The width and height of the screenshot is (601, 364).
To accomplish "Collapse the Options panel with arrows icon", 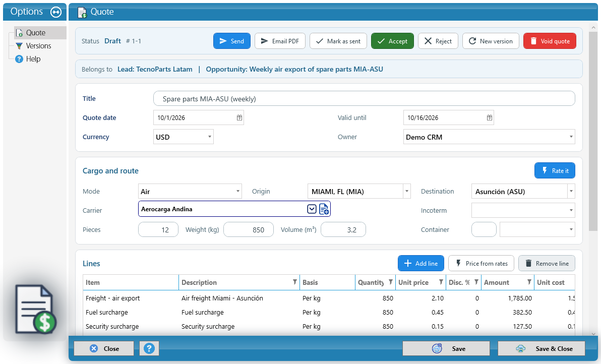I will coord(56,12).
